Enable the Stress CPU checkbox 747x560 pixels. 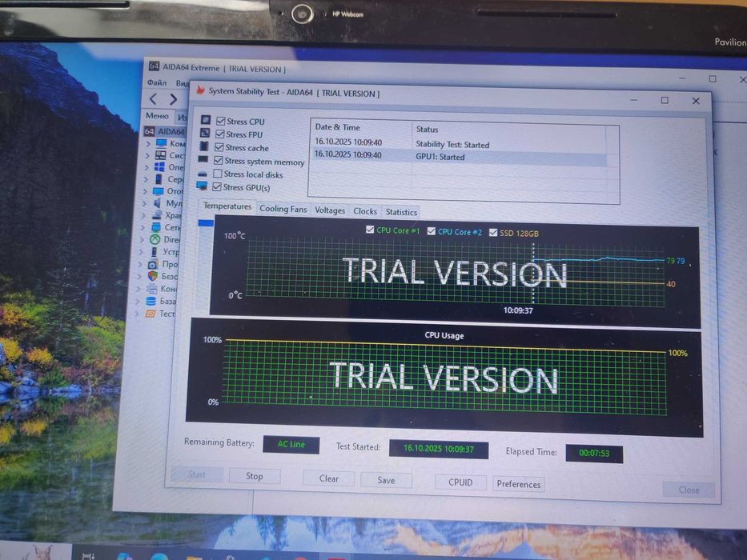(221, 121)
